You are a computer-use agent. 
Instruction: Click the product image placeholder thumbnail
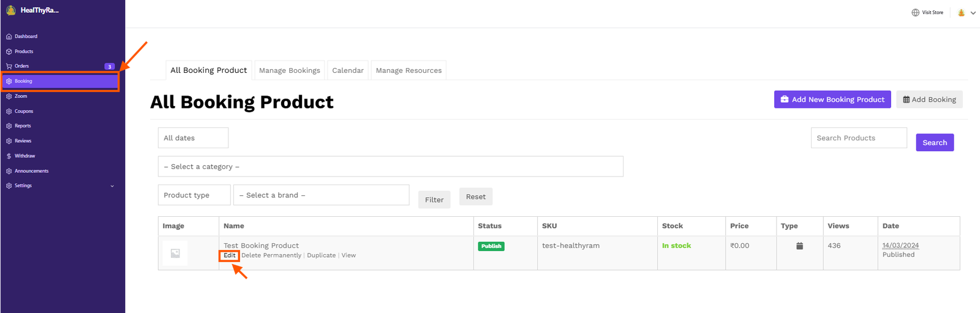coord(175,253)
